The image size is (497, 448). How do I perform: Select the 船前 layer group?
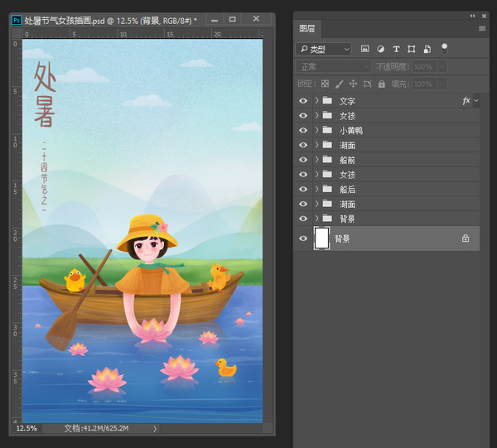(386, 160)
